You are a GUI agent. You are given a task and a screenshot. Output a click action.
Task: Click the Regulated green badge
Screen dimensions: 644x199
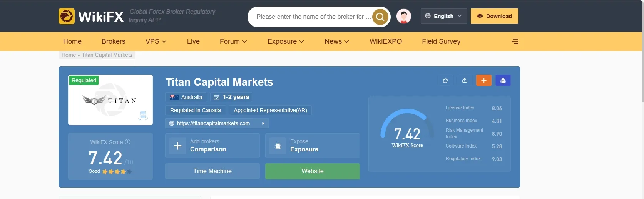point(84,80)
